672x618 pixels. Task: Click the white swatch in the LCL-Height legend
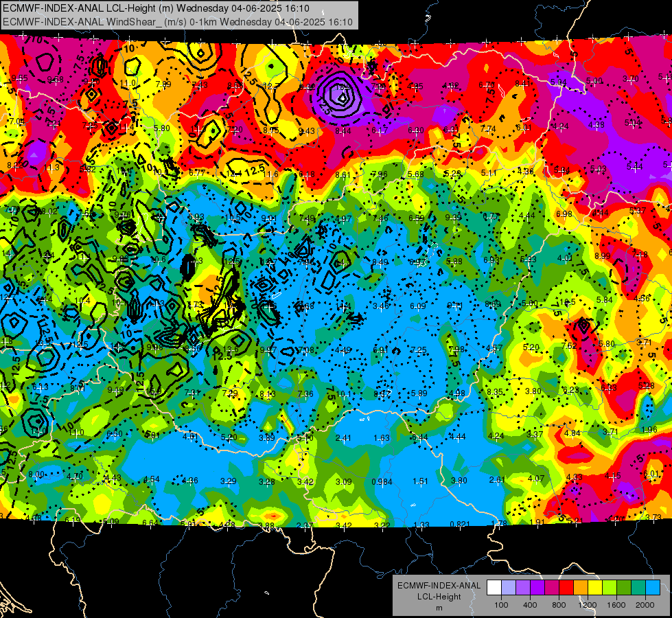494,588
